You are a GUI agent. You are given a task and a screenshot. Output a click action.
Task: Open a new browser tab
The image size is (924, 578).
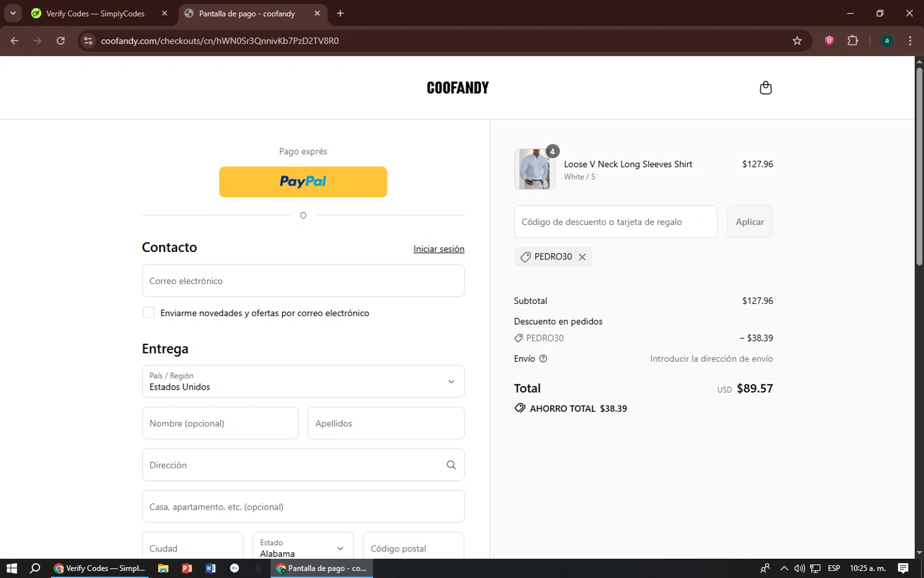coord(340,13)
